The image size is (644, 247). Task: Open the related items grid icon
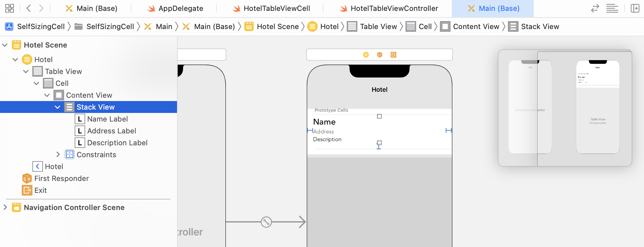coord(10,8)
